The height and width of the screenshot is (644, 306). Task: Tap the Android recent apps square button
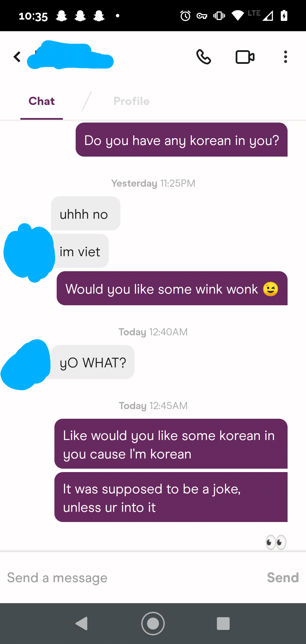click(223, 624)
